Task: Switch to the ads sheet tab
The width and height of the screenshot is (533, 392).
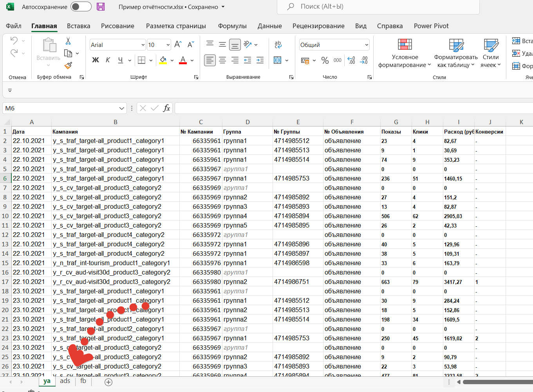Action: [65, 381]
